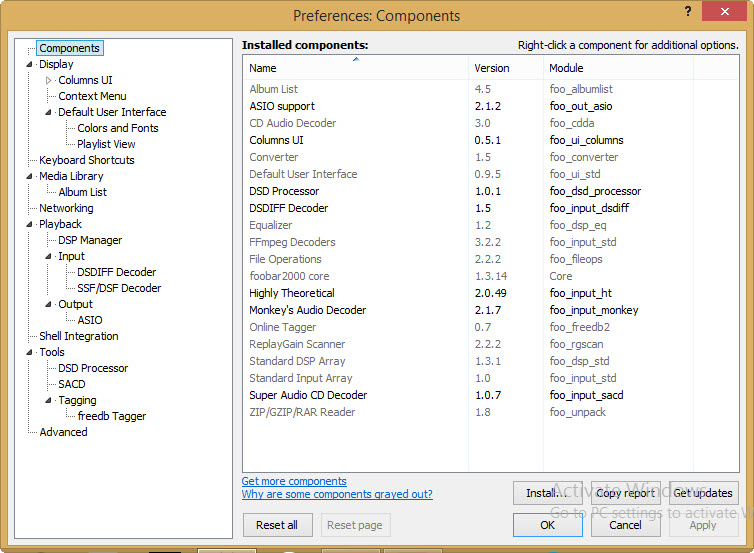Select DSDIFF Decoder component row
Viewport: 754px width, 553px height.
pos(490,208)
